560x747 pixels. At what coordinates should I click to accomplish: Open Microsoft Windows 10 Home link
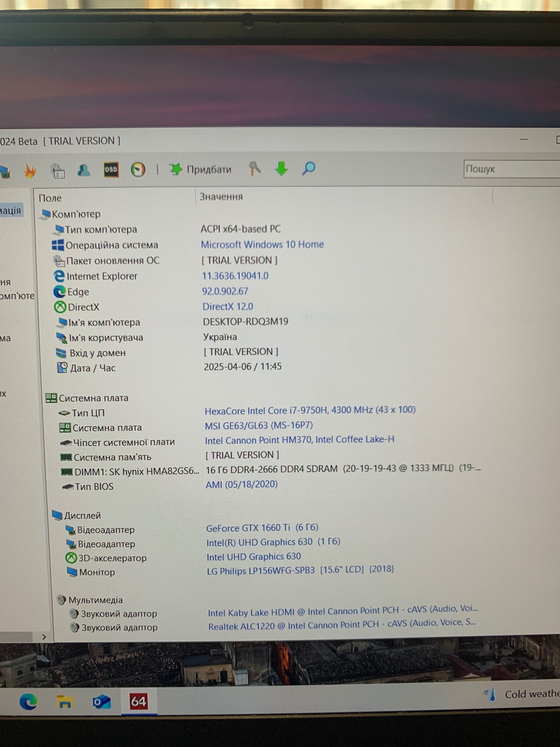[262, 245]
